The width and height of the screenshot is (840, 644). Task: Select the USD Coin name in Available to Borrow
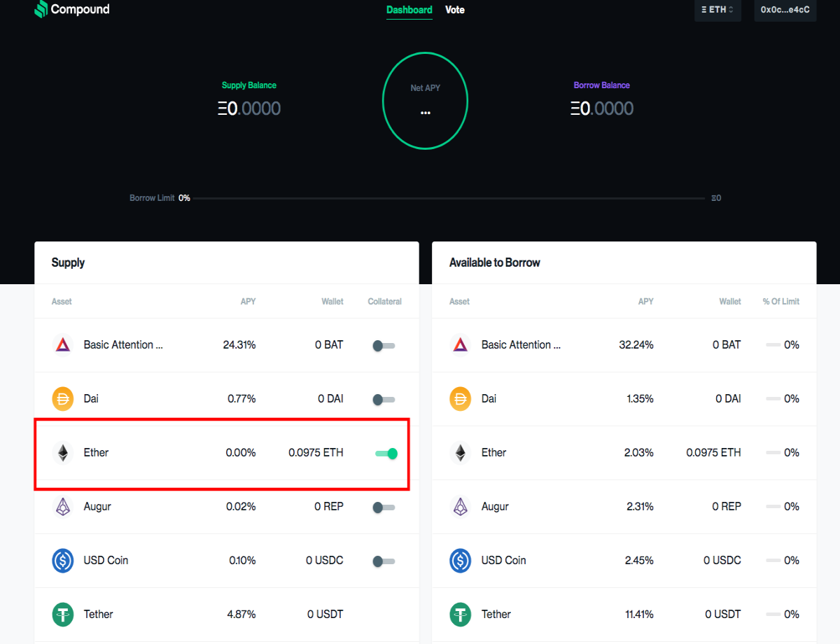[503, 560]
